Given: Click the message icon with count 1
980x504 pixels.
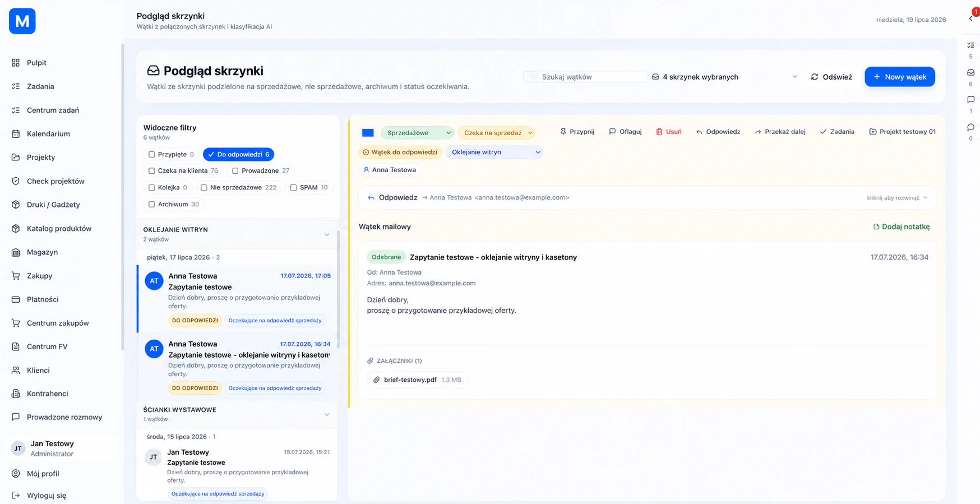Looking at the screenshot, I should tap(970, 100).
